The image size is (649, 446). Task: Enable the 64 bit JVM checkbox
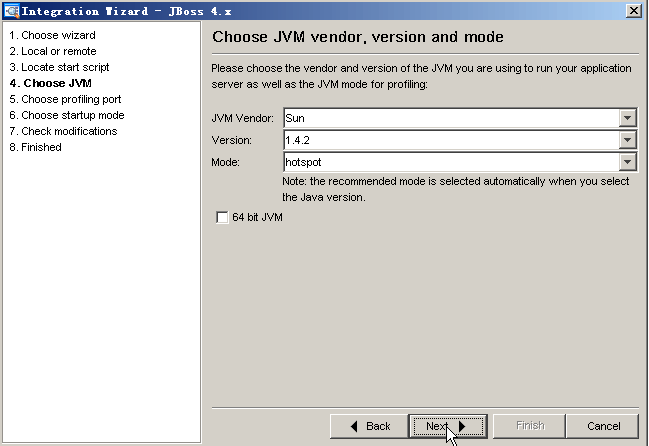(x=222, y=217)
